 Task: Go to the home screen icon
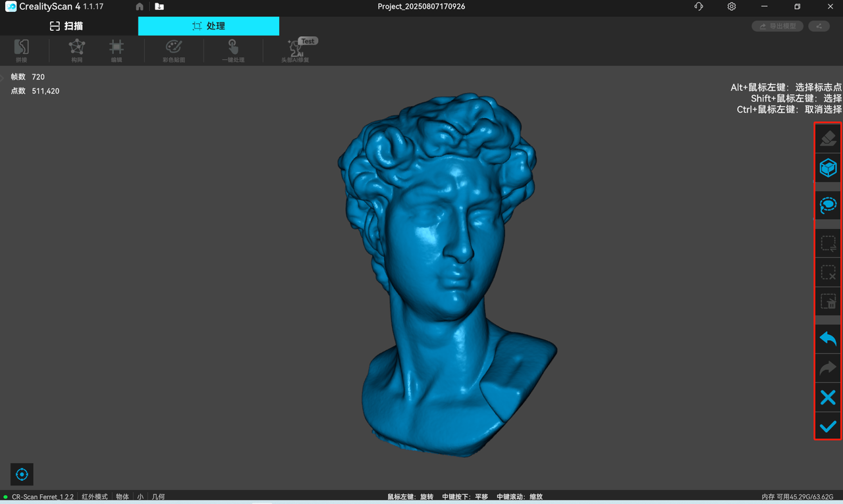pos(140,7)
